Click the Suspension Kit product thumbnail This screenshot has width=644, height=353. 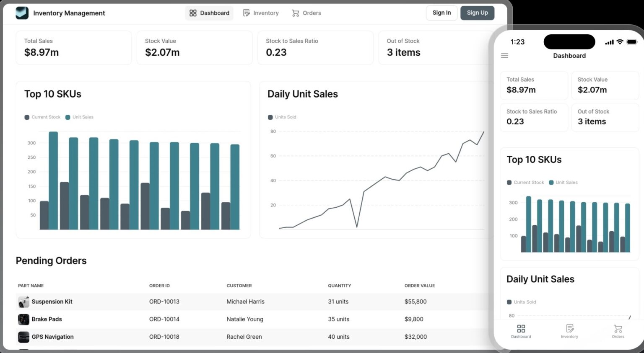(23, 302)
